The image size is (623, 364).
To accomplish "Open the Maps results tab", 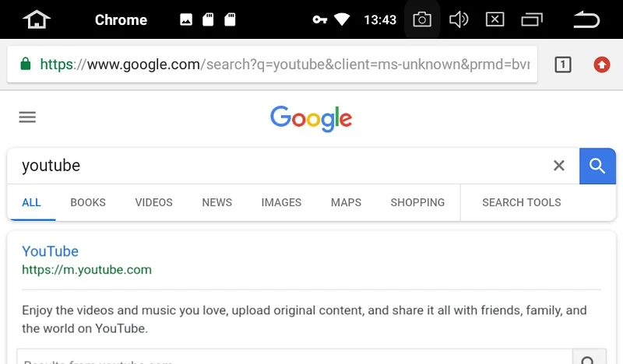I will tap(346, 202).
